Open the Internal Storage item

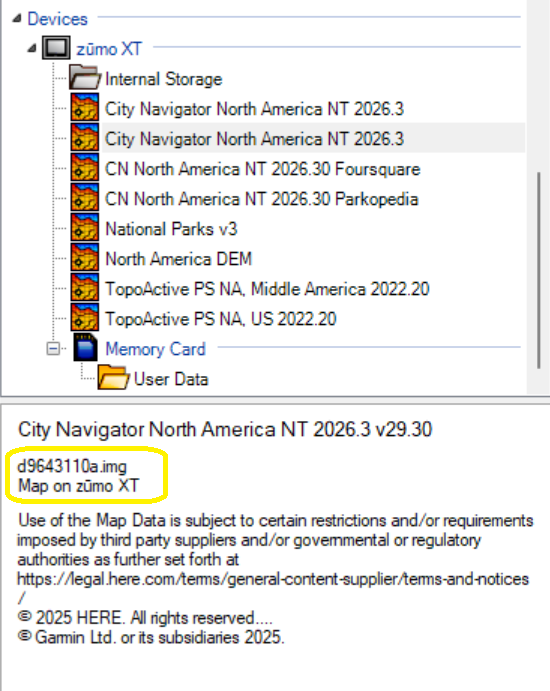coord(164,79)
